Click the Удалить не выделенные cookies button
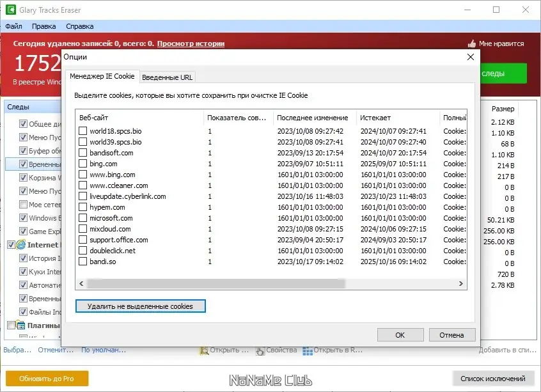 click(141, 306)
